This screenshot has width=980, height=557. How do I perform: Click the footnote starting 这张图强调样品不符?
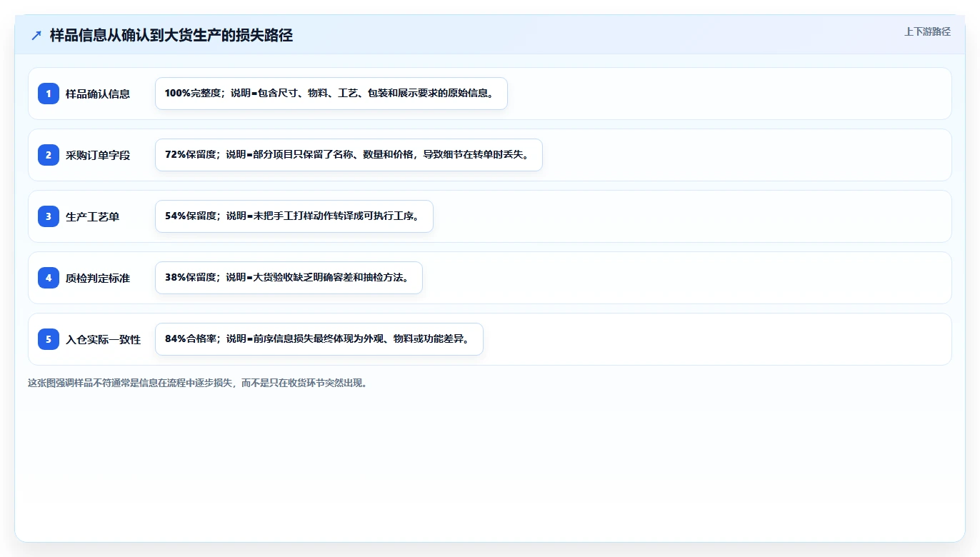coord(199,383)
